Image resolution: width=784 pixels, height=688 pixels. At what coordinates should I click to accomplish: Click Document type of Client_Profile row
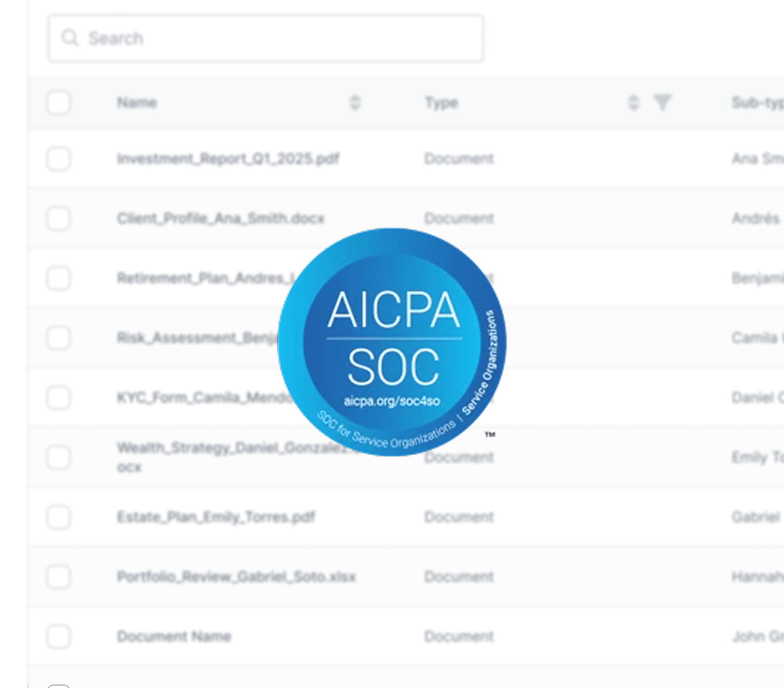pyautogui.click(x=459, y=218)
